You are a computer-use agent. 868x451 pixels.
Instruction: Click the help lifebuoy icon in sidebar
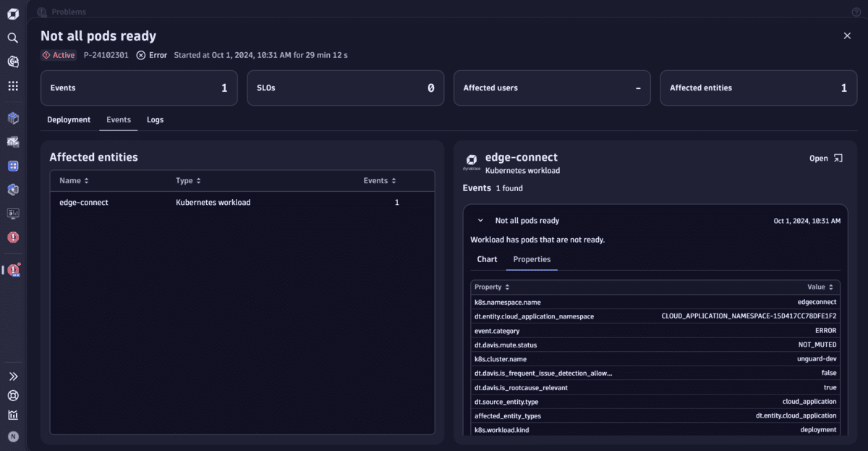(x=12, y=395)
